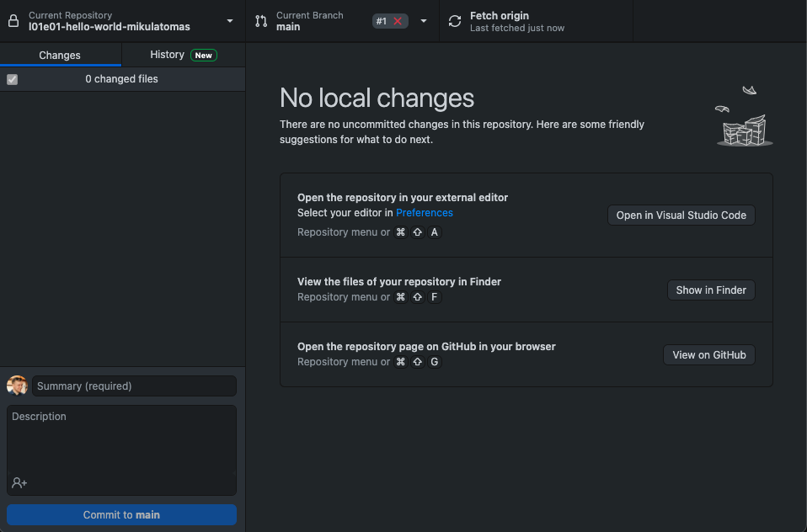Open in Visual Studio Code button
The image size is (807, 532).
pos(681,215)
